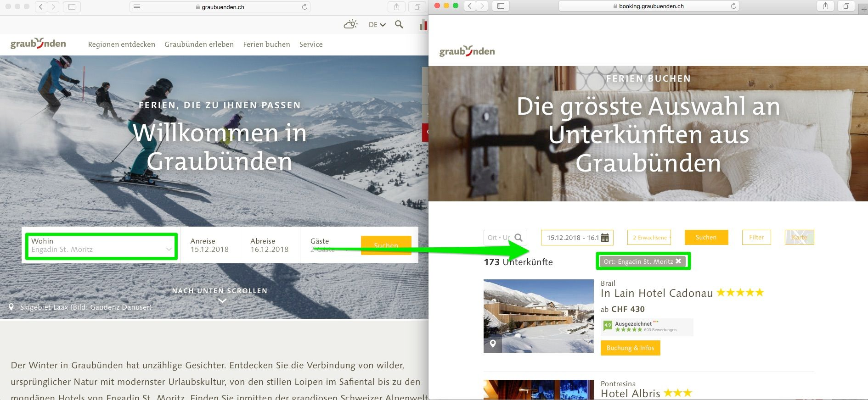Open Hotel Albris title link
The height and width of the screenshot is (400, 868).
[630, 394]
